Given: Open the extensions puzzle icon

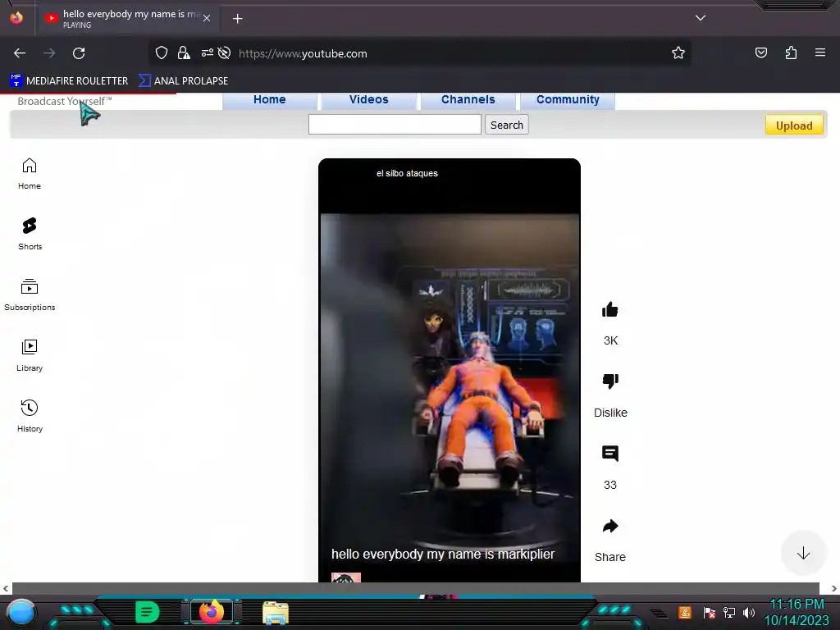Looking at the screenshot, I should click(791, 52).
